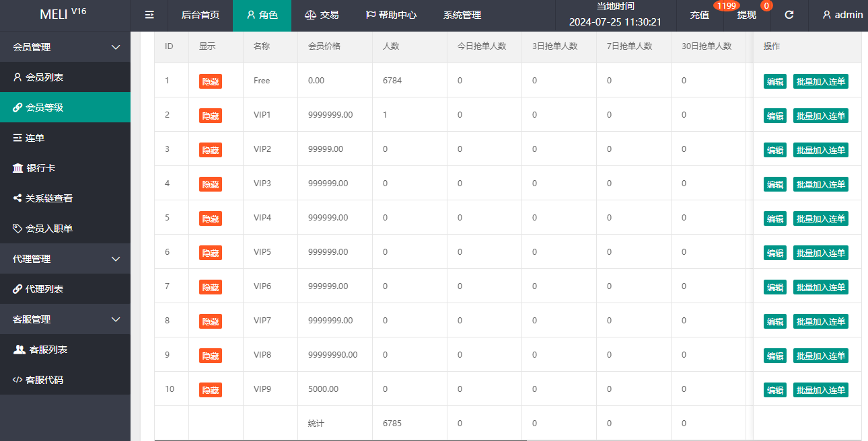Open the 帮助中心 tab
This screenshot has width=868, height=441.
tap(391, 15)
